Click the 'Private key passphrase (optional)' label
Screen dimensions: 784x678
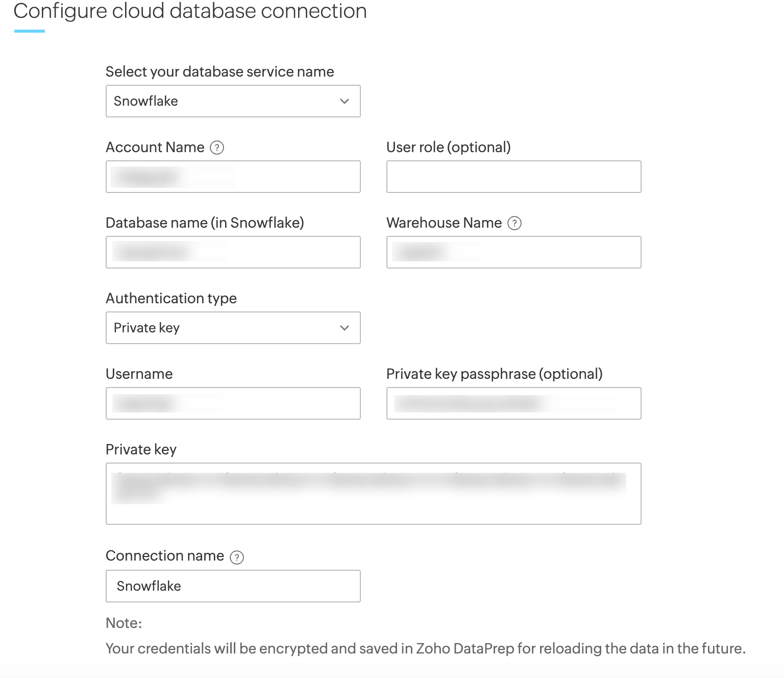tap(494, 374)
